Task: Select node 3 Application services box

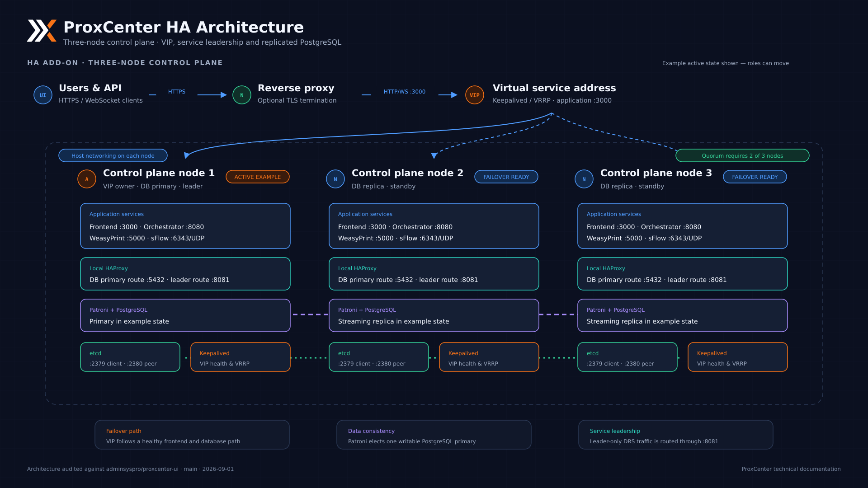Action: point(683,226)
